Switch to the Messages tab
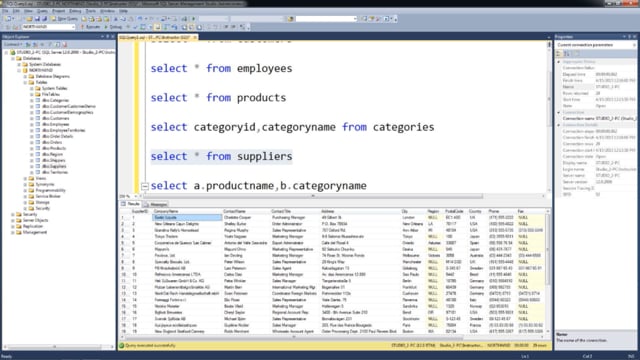The height and width of the screenshot is (360, 640). [x=156, y=204]
